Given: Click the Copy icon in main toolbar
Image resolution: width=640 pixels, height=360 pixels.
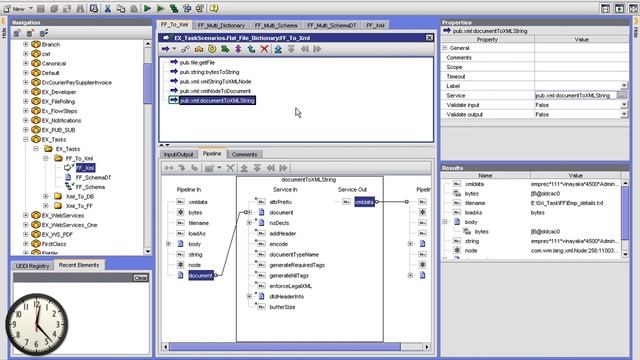Looking at the screenshot, I should point(121,8).
